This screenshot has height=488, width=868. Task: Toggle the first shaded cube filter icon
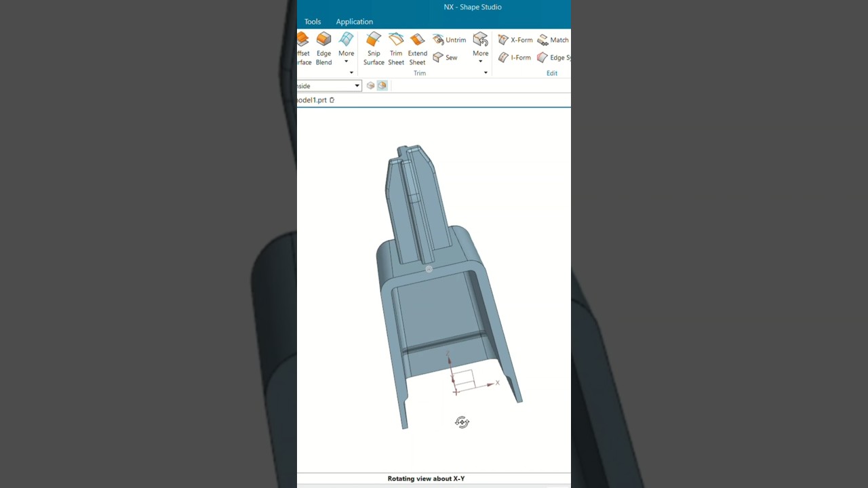[370, 85]
